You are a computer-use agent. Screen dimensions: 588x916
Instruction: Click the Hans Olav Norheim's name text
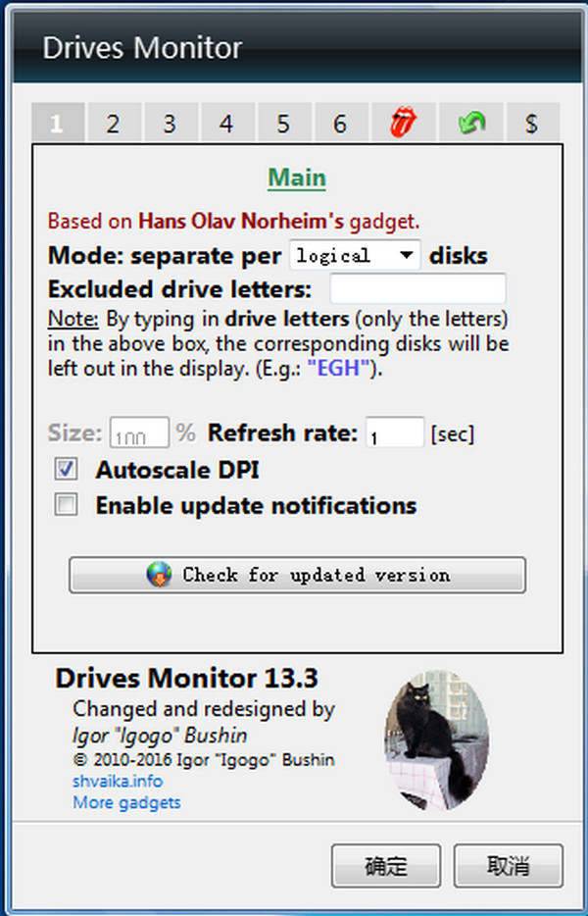point(241,222)
